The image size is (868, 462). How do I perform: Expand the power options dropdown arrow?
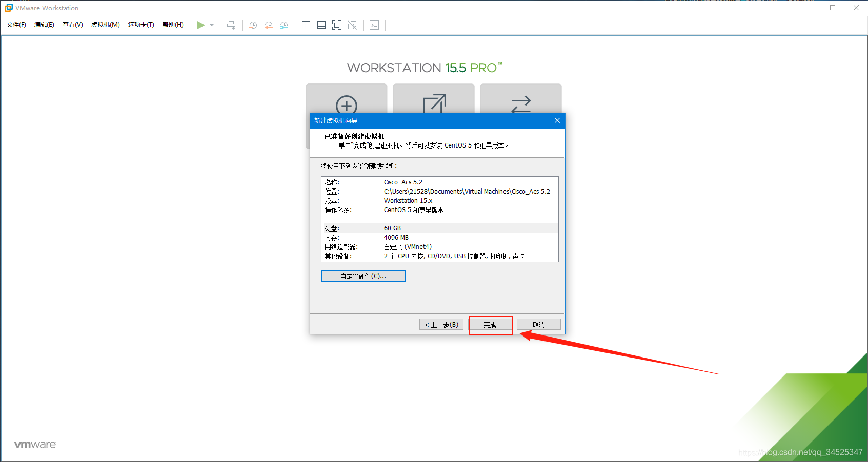tap(212, 25)
